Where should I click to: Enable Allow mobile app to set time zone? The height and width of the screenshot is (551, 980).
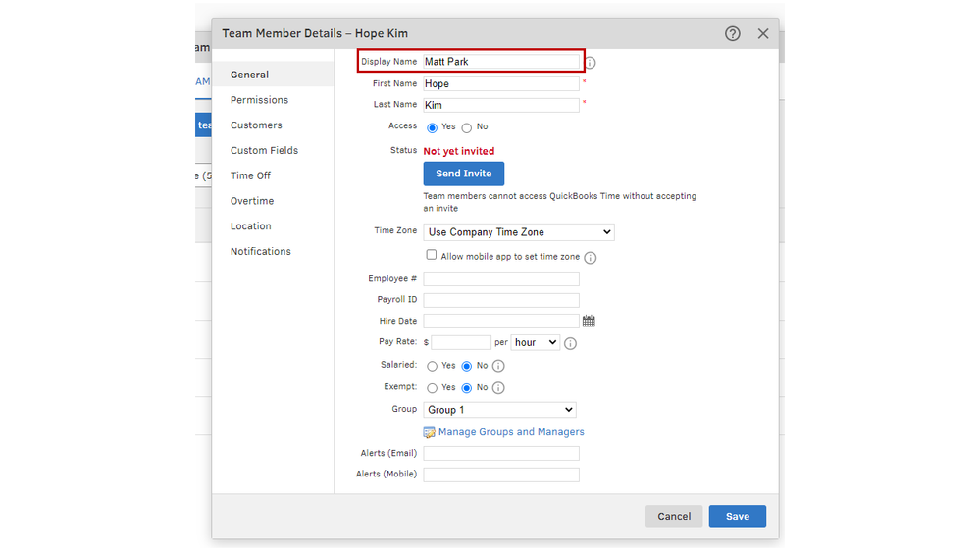coord(432,255)
